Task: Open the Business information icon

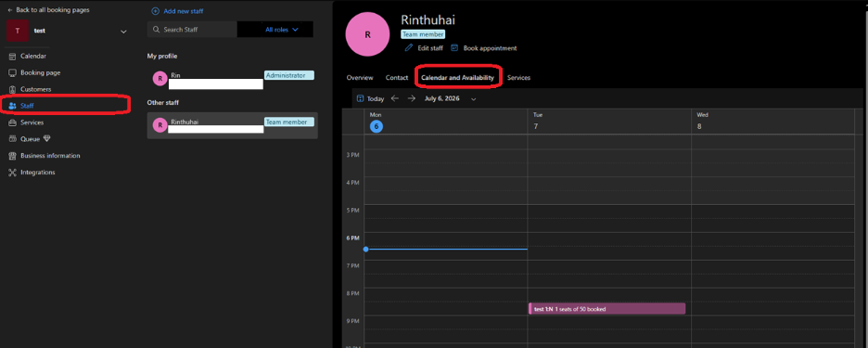Action: point(12,156)
